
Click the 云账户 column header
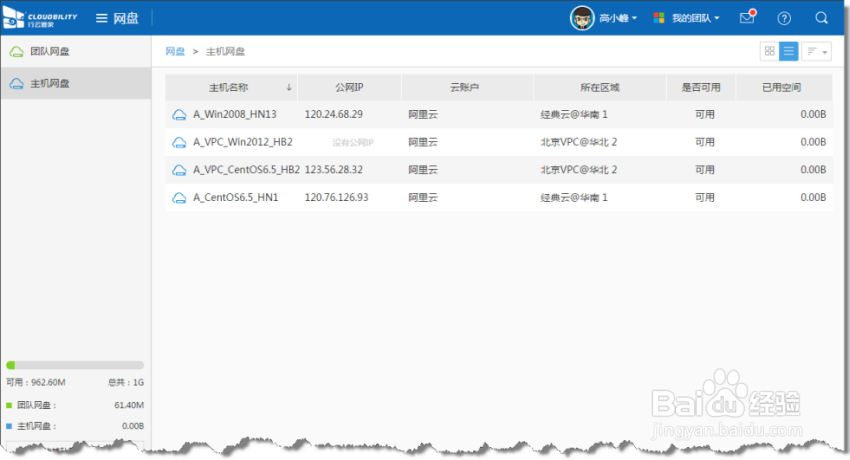point(465,87)
